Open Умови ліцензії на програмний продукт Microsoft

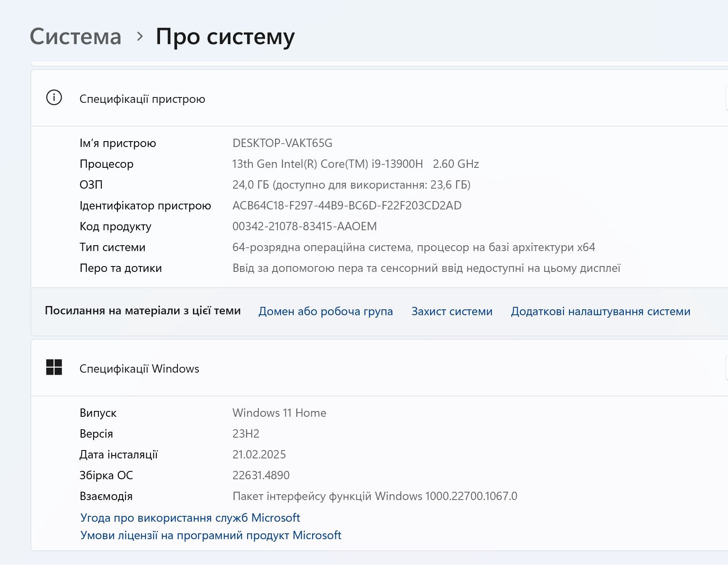pos(210,535)
